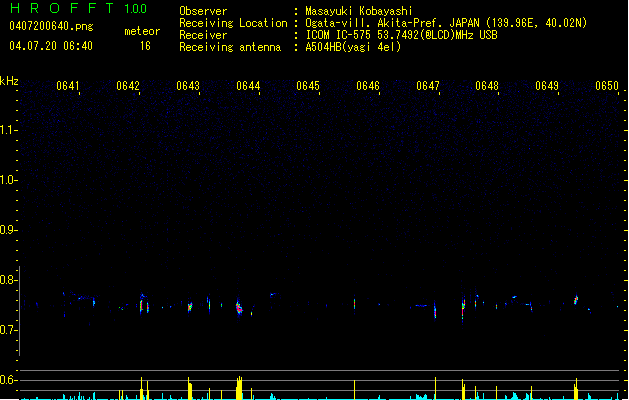Screen dimensions: 629x400
Task: Click the bright meteor echo near 0644
Action: tap(239, 308)
